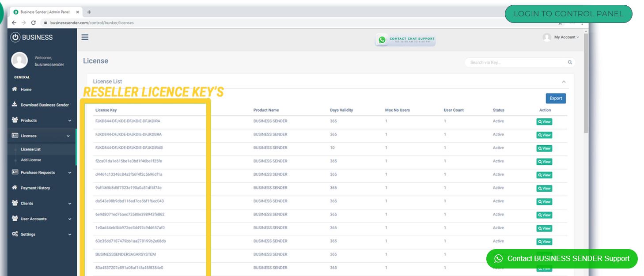Click the WhatsApp contact chat support banner
The image size is (644, 276).
tap(405, 40)
